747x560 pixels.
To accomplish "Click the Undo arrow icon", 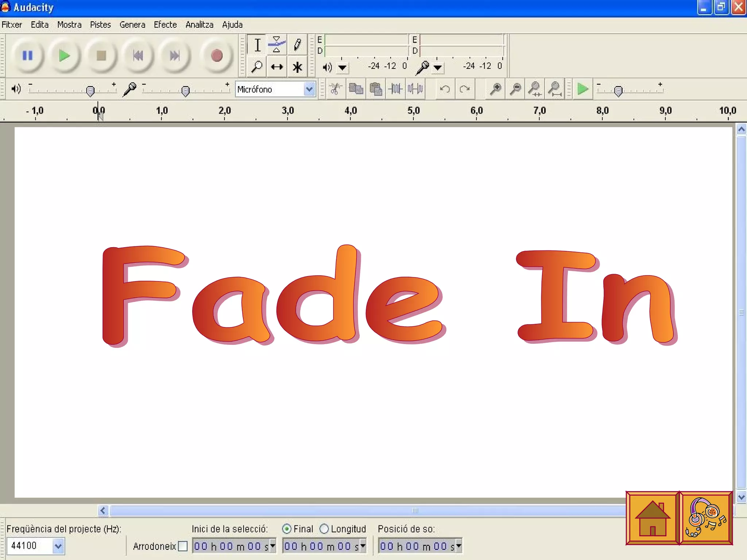I will tap(445, 89).
